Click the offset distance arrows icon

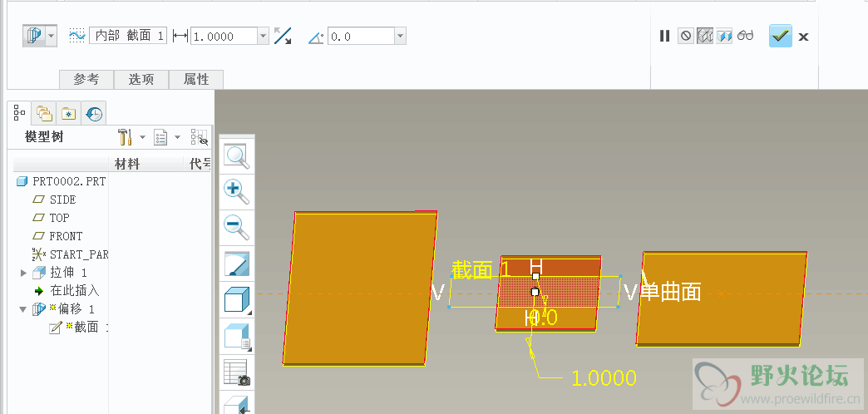click(180, 36)
